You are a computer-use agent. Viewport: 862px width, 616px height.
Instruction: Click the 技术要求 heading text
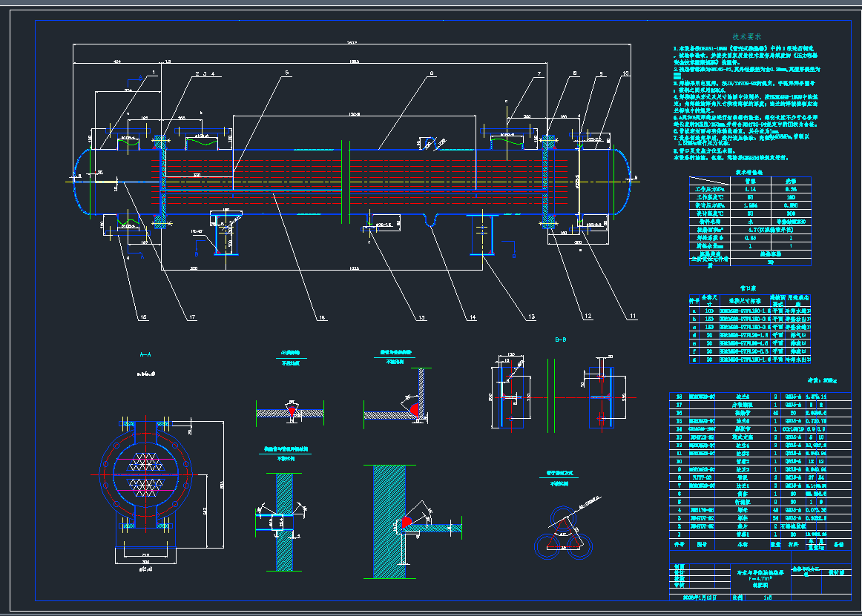[746, 36]
